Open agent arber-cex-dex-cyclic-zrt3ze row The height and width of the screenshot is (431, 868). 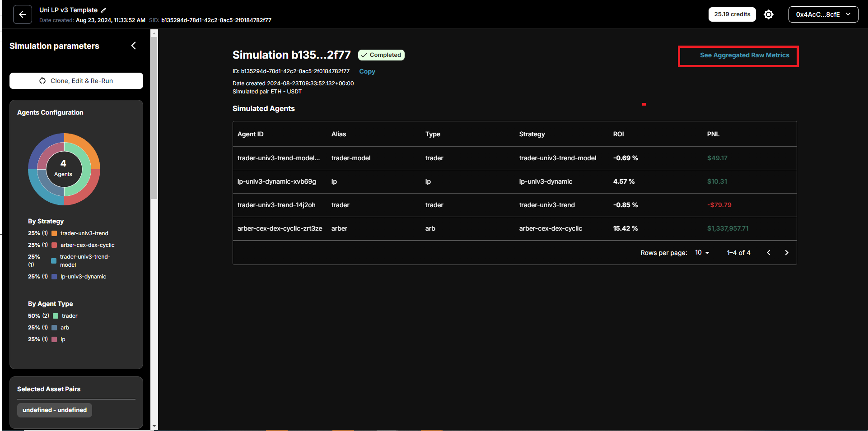pyautogui.click(x=514, y=228)
